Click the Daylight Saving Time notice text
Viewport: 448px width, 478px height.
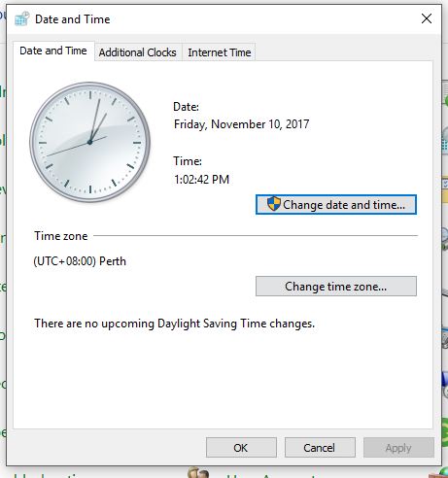click(174, 324)
